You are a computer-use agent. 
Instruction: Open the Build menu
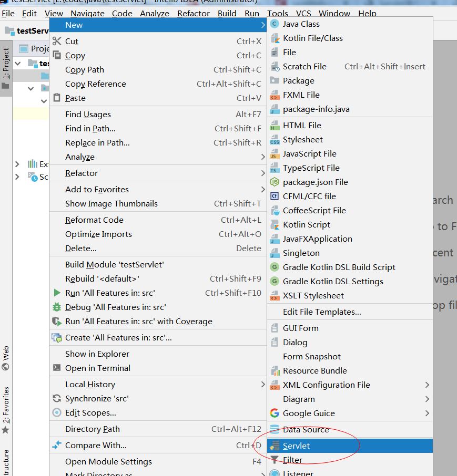coord(227,13)
